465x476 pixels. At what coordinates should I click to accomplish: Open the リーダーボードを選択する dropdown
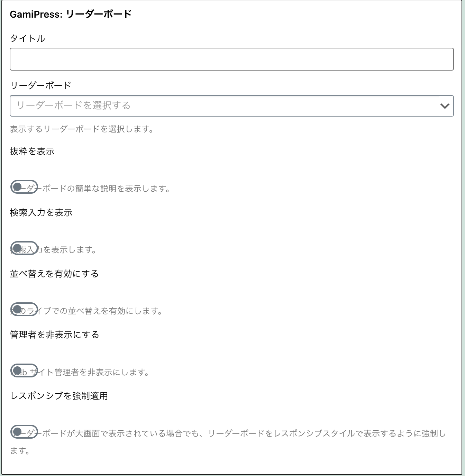231,106
